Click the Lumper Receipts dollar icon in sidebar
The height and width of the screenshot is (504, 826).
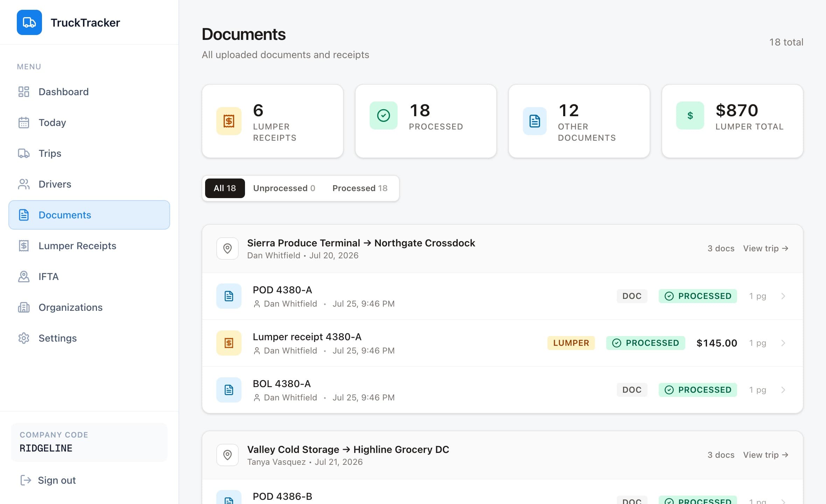(x=23, y=246)
